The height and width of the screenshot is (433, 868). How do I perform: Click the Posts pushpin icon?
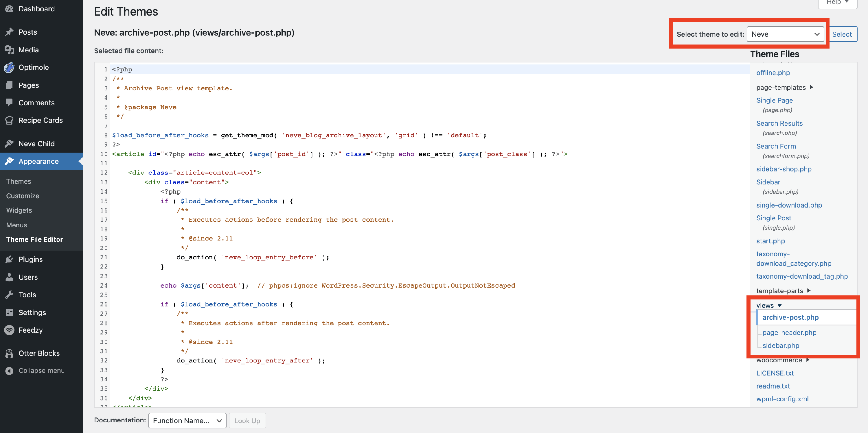10,32
